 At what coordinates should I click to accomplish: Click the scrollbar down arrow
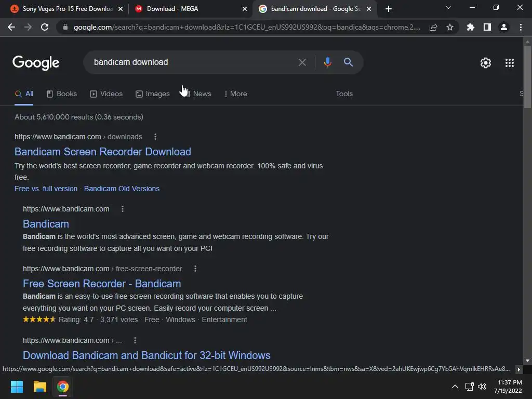click(527, 361)
